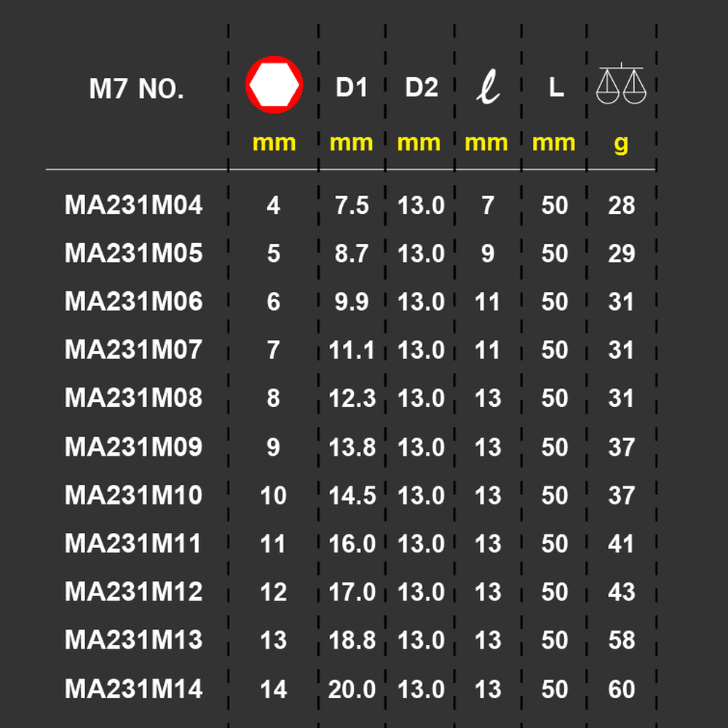Click the weighing scale icon
Image resolution: width=728 pixels, height=728 pixels.
[621, 84]
